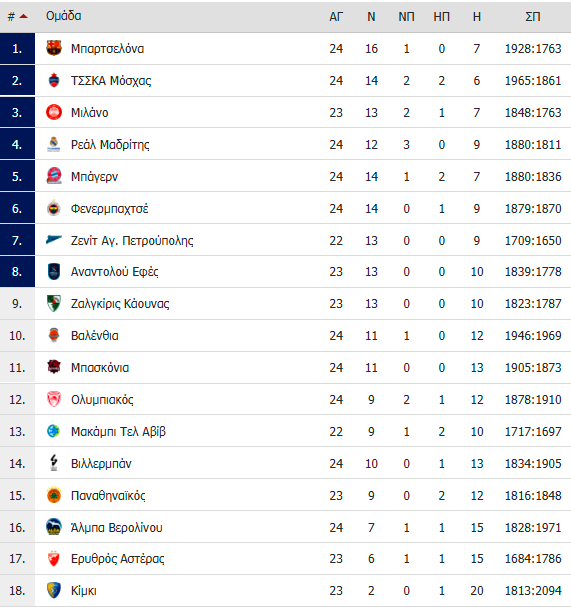Viewport: 571px width, 607px height.
Task: Click the Μακάμπι Τελ Αβίβ row score 1717:1697
Action: click(533, 431)
